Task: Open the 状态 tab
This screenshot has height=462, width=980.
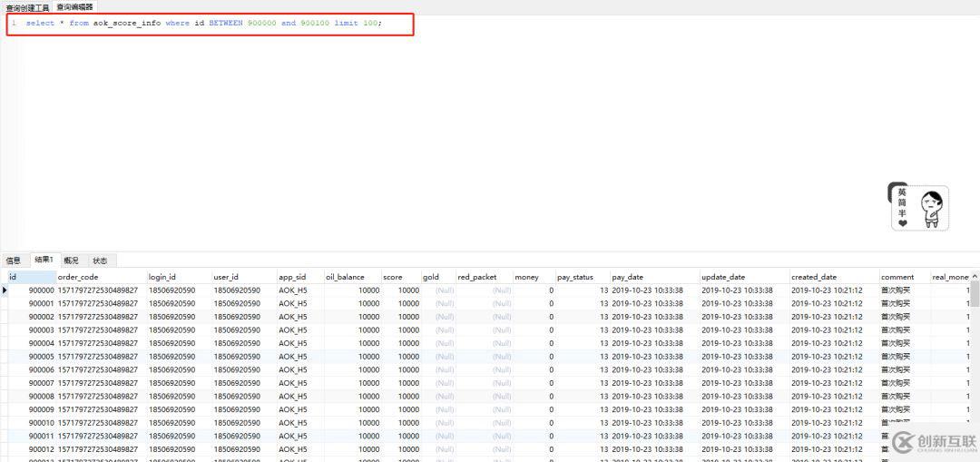Action: click(100, 260)
